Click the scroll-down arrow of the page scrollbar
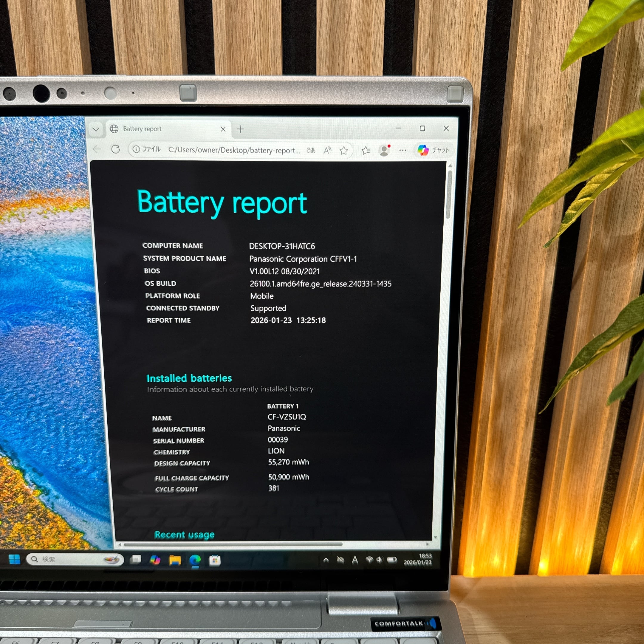Image resolution: width=644 pixels, height=644 pixels. pyautogui.click(x=435, y=537)
